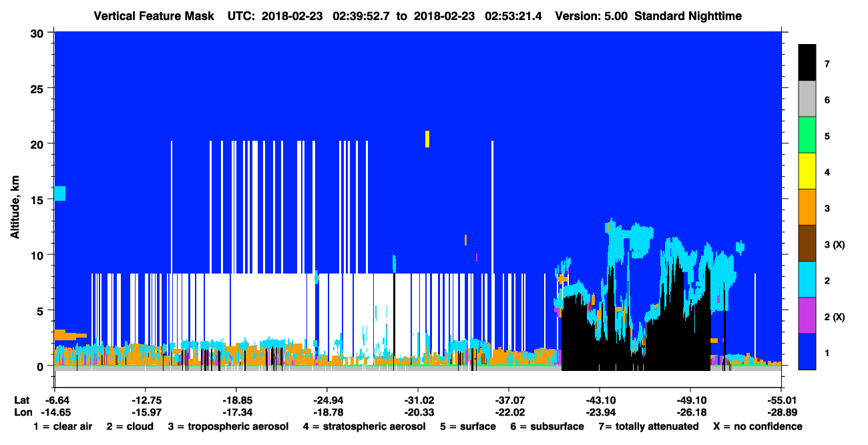Click the 25 altitude tick label
Image resolution: width=868 pixels, height=445 pixels.
point(39,88)
